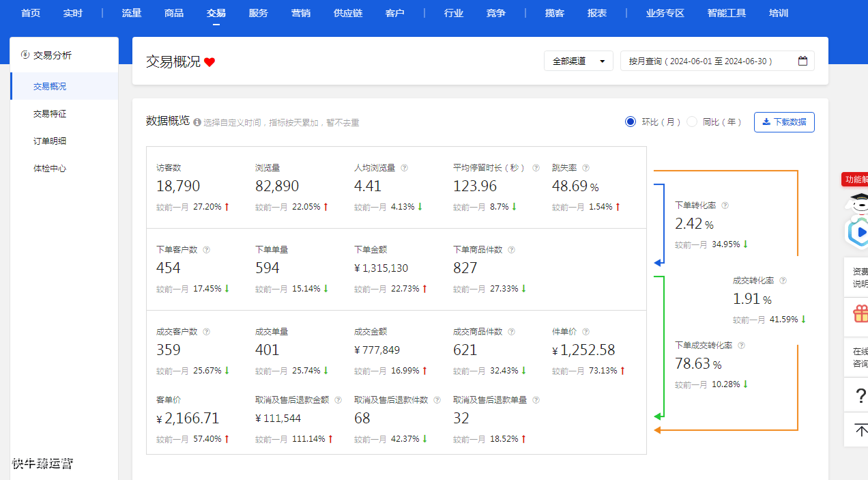
Task: Click the 交易分析 icon atop the left sidebar
Action: click(24, 55)
